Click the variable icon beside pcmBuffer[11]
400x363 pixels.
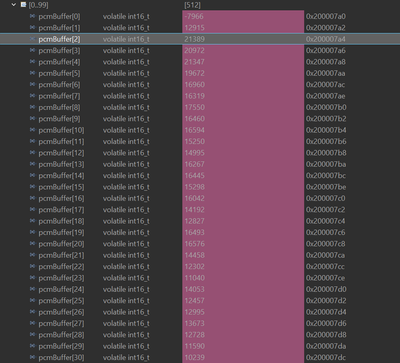pyautogui.click(x=32, y=141)
